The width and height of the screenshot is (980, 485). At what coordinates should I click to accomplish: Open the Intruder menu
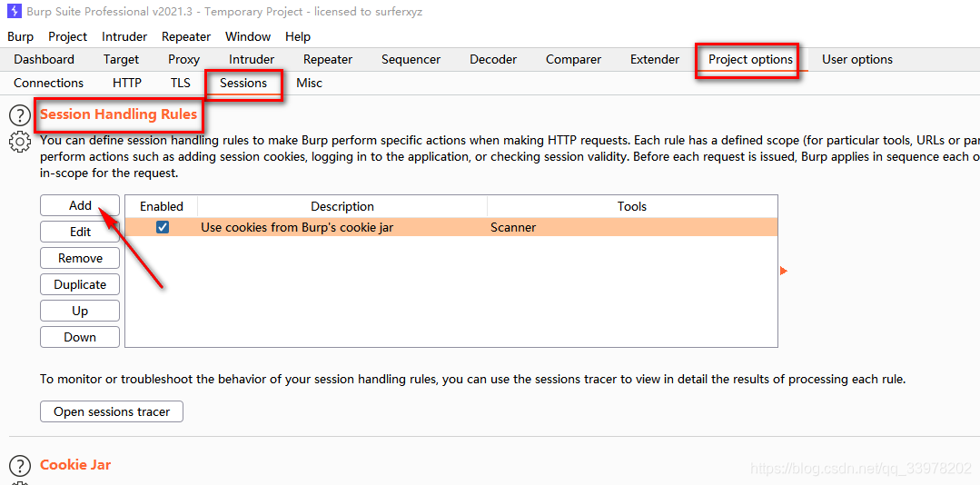[124, 37]
